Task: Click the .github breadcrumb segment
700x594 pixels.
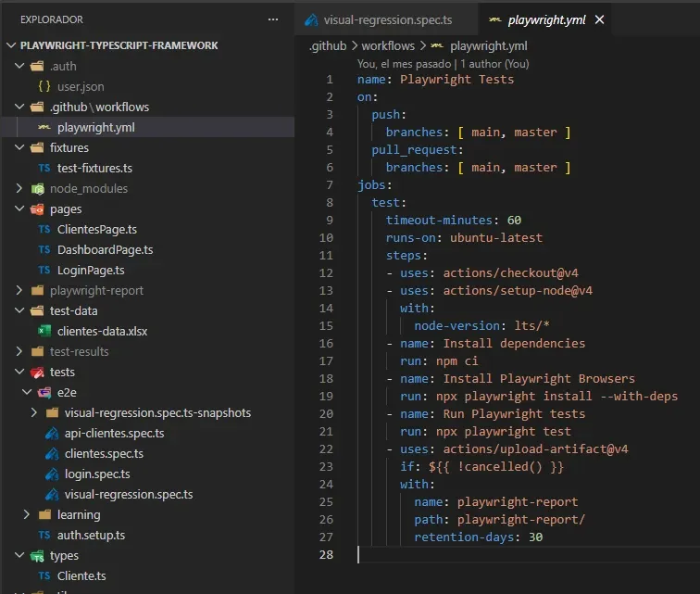Action: coord(328,45)
